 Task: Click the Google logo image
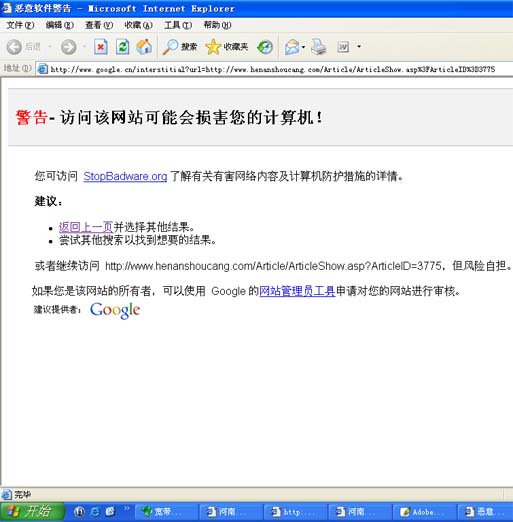[115, 310]
